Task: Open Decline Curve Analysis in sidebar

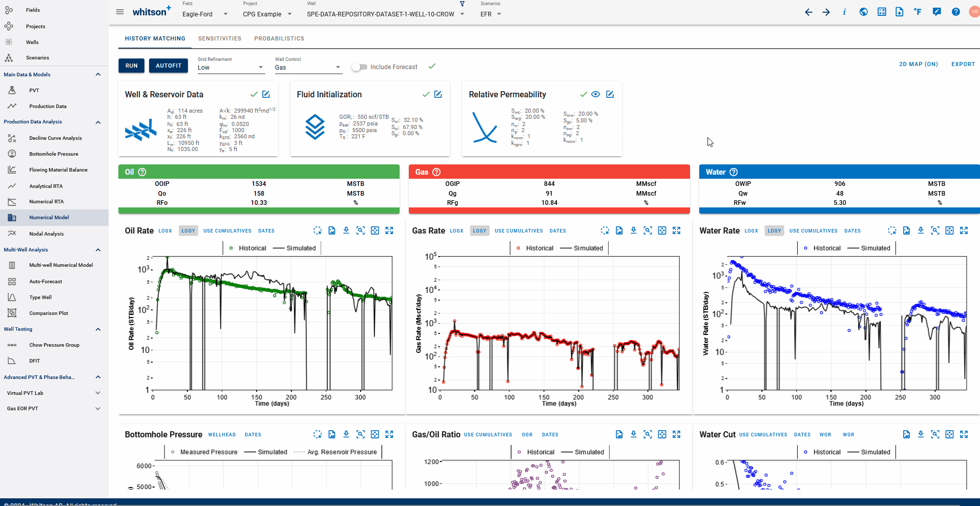Action: click(55, 138)
